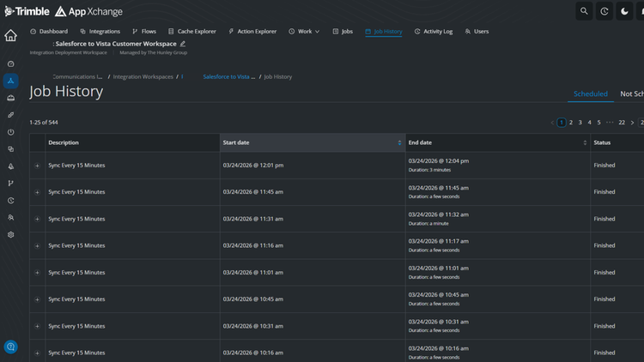Open the search magnifier icon
Viewport: 644px width, 362px height.
point(584,11)
